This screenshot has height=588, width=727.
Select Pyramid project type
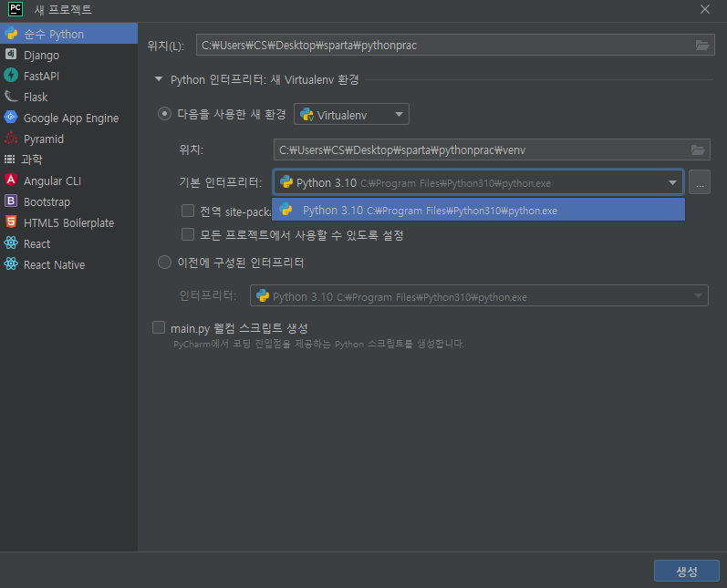pyautogui.click(x=68, y=139)
